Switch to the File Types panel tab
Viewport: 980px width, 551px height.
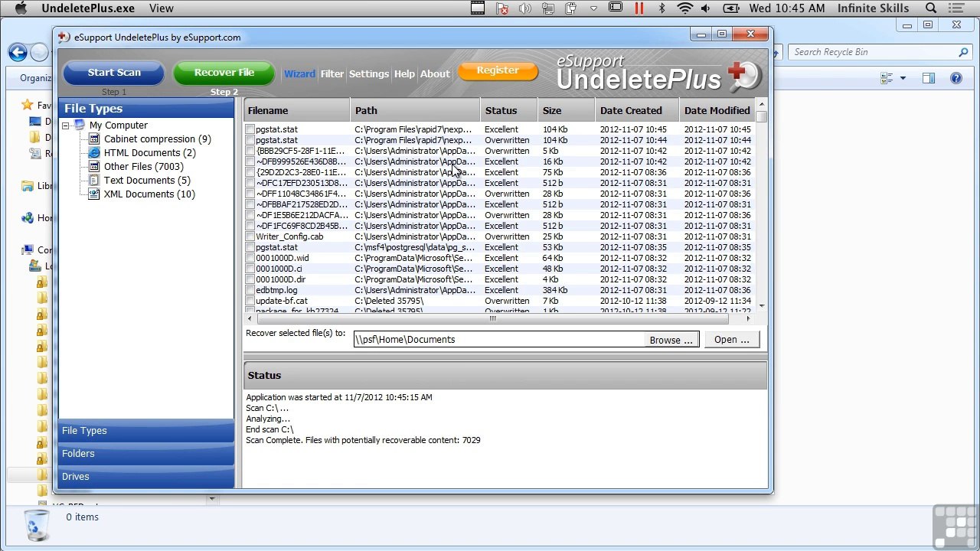(145, 431)
